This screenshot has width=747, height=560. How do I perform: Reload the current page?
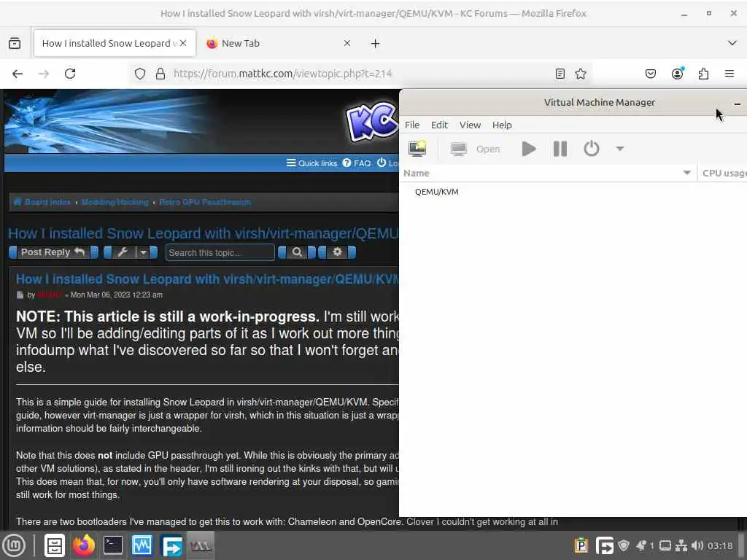[x=70, y=74]
